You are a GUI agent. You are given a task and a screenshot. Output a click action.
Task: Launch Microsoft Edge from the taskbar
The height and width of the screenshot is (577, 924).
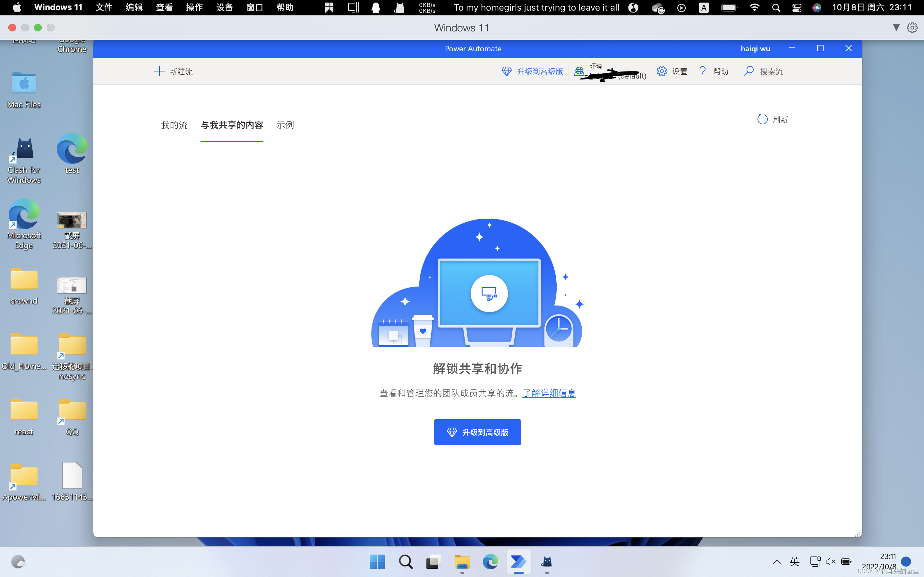point(490,562)
